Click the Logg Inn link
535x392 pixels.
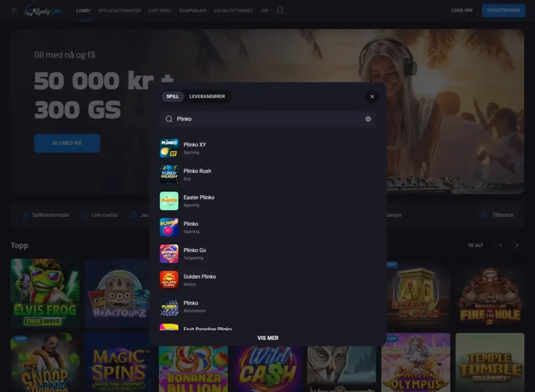[x=461, y=10]
